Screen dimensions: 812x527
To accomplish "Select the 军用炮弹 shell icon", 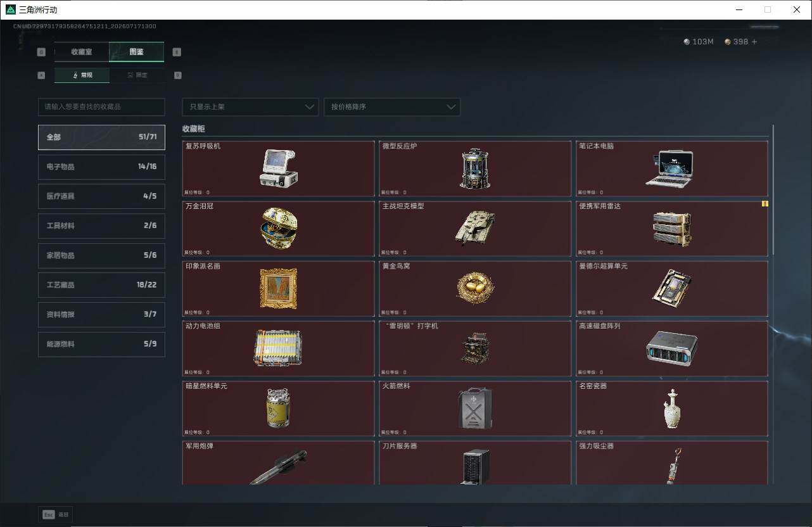I will [278, 467].
